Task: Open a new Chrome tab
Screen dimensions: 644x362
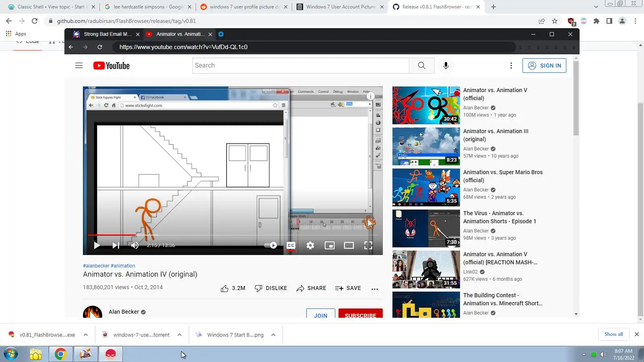Action: pyautogui.click(x=493, y=7)
